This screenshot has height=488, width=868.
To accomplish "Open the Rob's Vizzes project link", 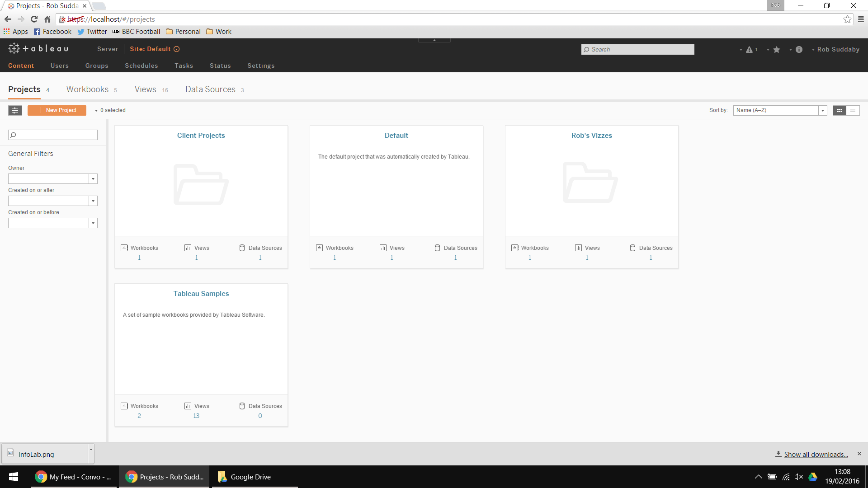I will pyautogui.click(x=591, y=136).
